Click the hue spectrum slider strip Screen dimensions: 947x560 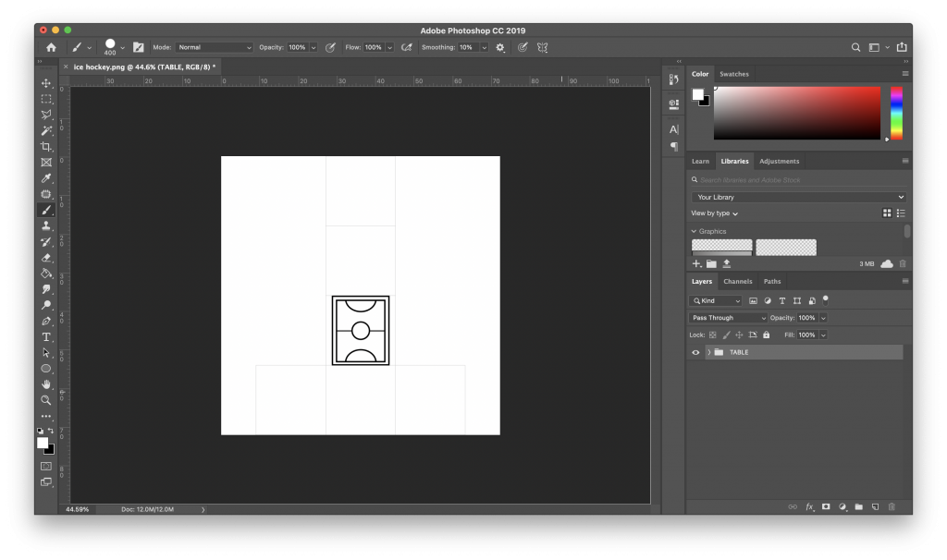pyautogui.click(x=895, y=113)
